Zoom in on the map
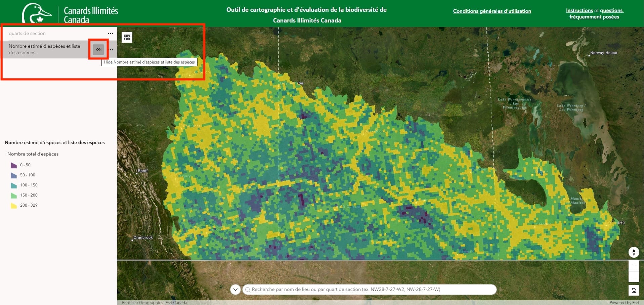The image size is (644, 305). tap(634, 266)
